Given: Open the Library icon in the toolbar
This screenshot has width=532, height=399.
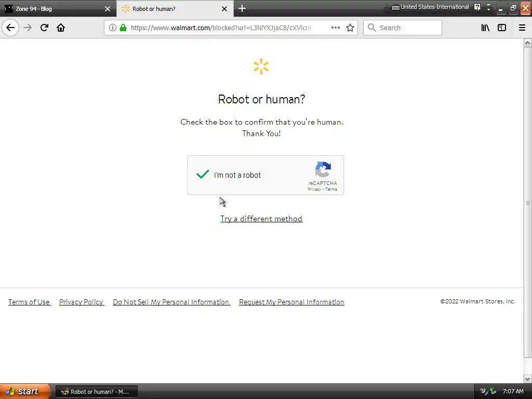Looking at the screenshot, I should [x=485, y=28].
